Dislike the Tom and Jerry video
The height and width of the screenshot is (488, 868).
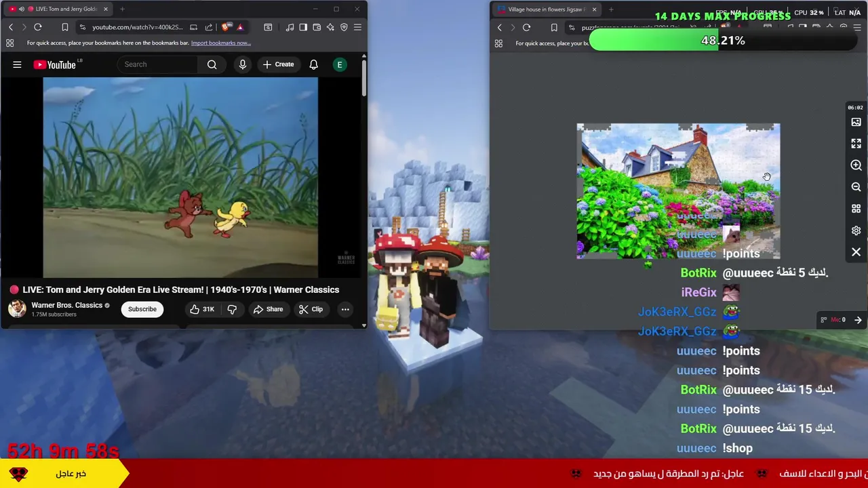click(x=232, y=309)
